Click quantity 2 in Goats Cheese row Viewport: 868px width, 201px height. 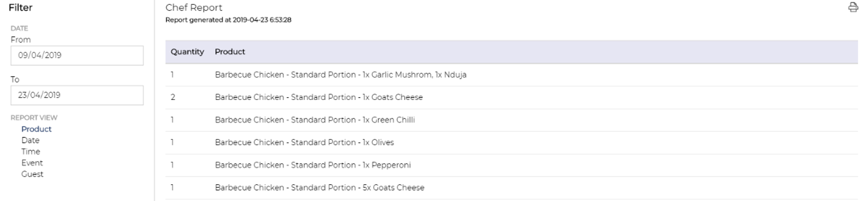pyautogui.click(x=173, y=97)
